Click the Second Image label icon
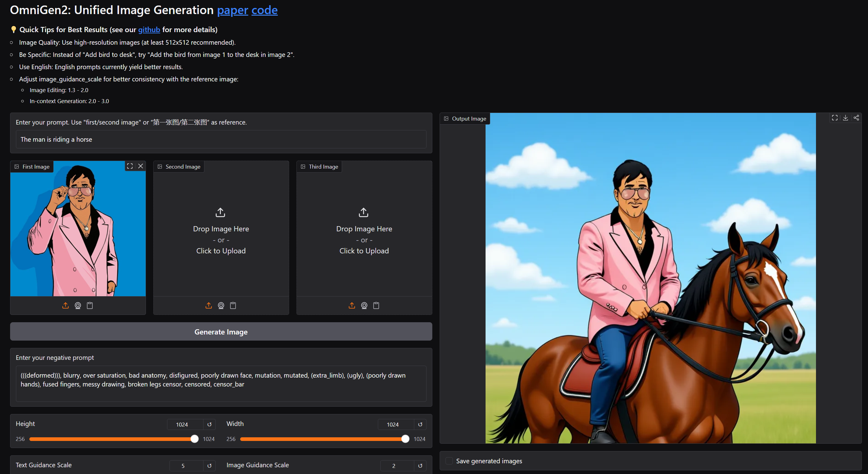Screen dimensions: 868x474 click(x=160, y=166)
